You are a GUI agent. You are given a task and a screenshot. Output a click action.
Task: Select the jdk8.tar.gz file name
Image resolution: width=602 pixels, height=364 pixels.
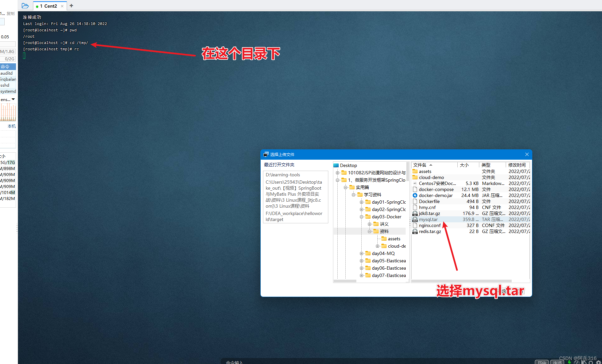429,213
